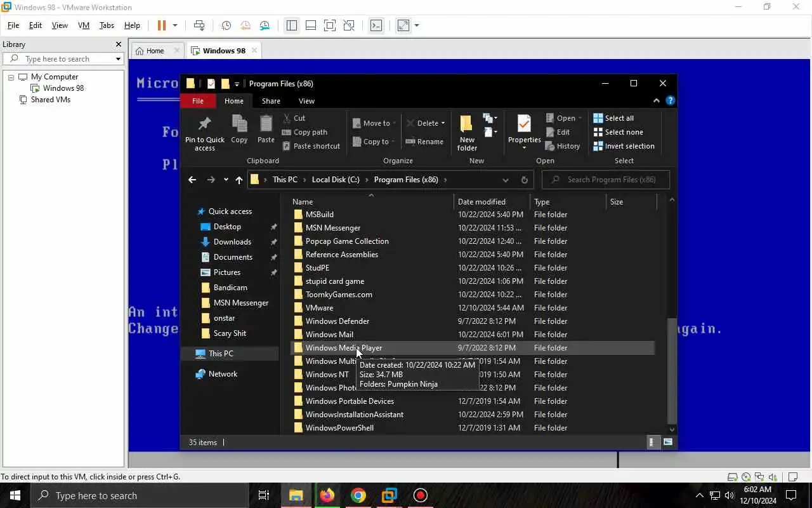
Task: Click Paste shortcut in the ribbon
Action: pyautogui.click(x=311, y=146)
